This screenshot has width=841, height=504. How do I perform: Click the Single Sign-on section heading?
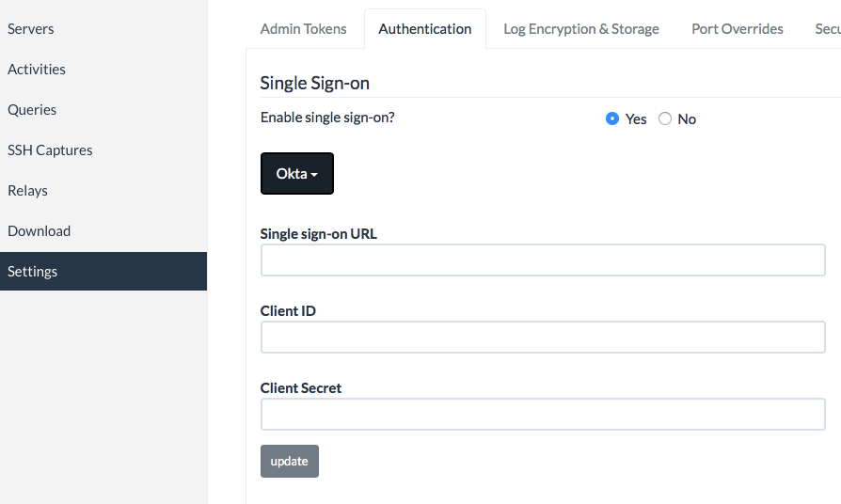pyautogui.click(x=315, y=83)
